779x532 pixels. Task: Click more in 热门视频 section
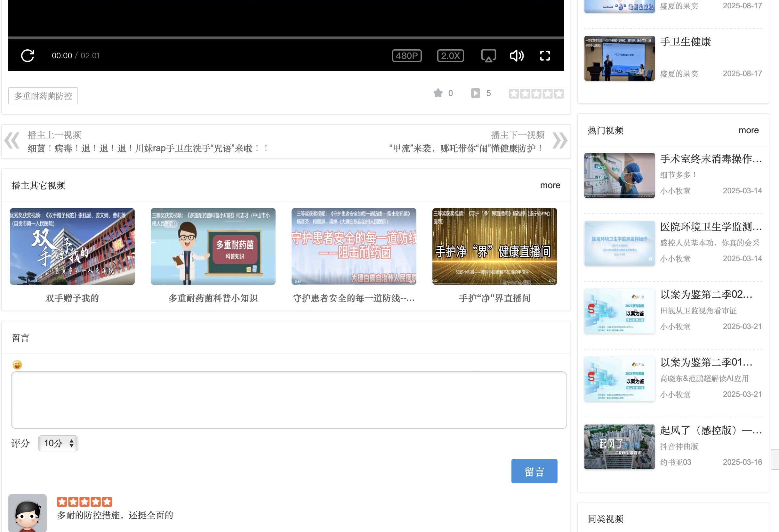(748, 130)
